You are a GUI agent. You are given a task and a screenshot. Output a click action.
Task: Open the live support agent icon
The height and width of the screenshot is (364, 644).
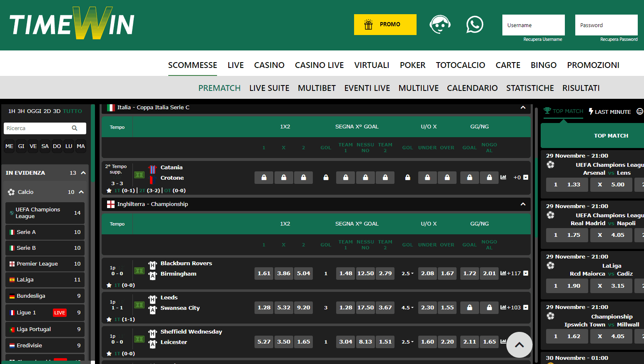point(440,25)
